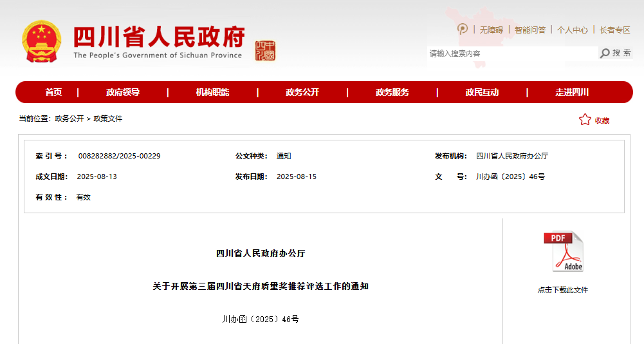The width and height of the screenshot is (644, 344).
Task: Click the 四川省人民政府 site title
Action: [x=159, y=37]
